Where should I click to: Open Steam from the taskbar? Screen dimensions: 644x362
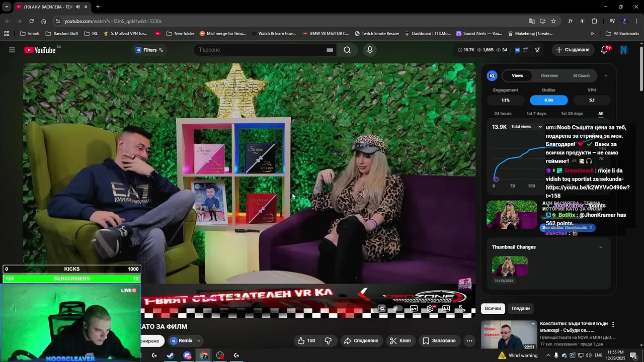click(171, 355)
